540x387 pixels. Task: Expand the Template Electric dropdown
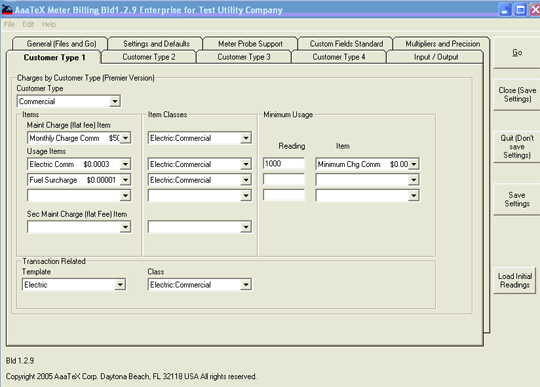(x=120, y=285)
